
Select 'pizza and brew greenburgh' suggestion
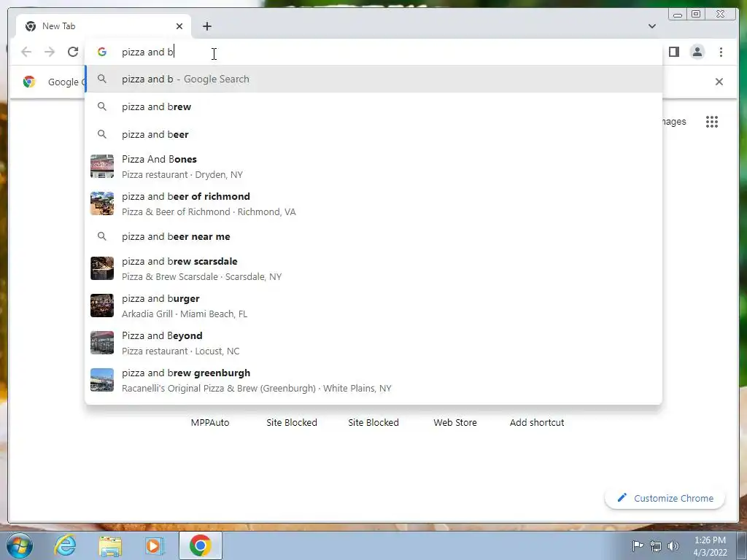373,380
